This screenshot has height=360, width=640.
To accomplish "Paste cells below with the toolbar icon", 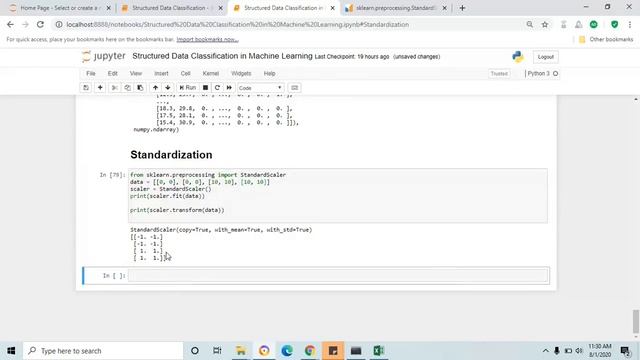I will [140, 88].
